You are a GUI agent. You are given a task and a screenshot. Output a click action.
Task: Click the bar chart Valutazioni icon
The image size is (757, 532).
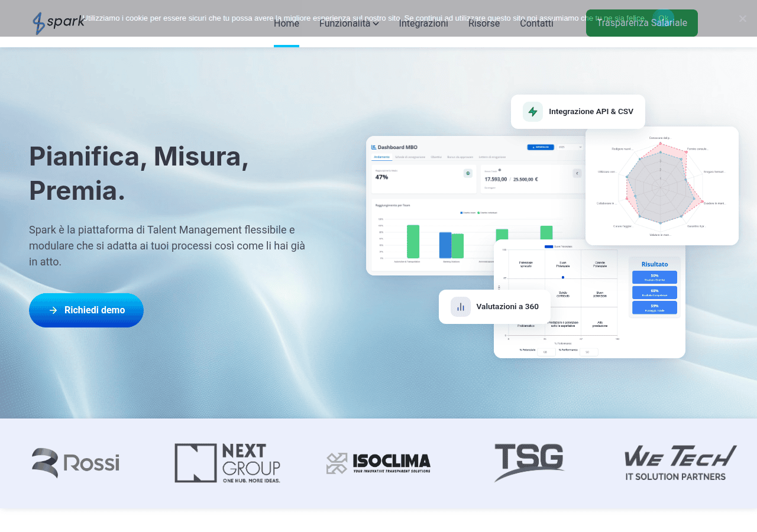461,307
